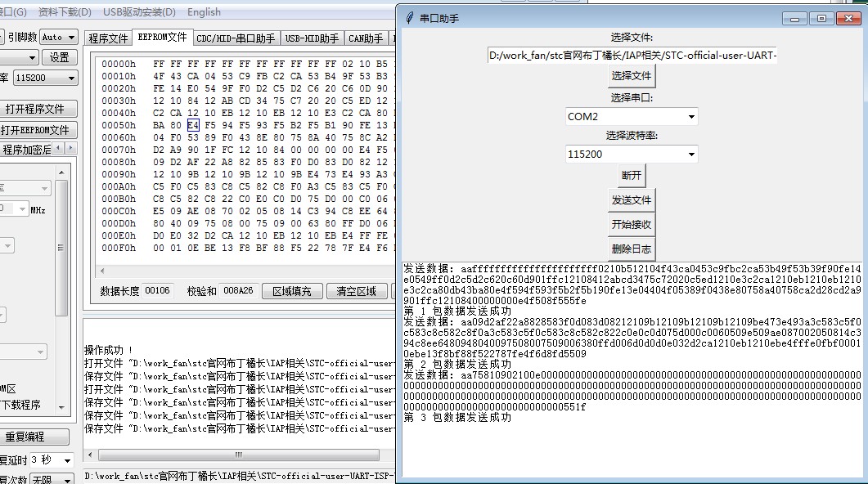
Task: Click the 发送文件 button
Action: (x=632, y=199)
